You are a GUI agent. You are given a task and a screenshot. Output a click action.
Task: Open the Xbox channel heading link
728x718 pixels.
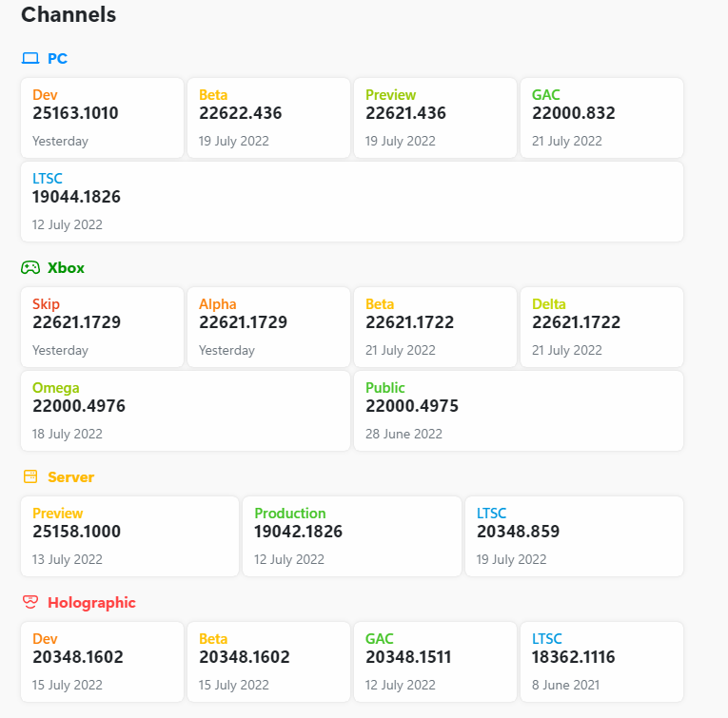[x=66, y=268]
